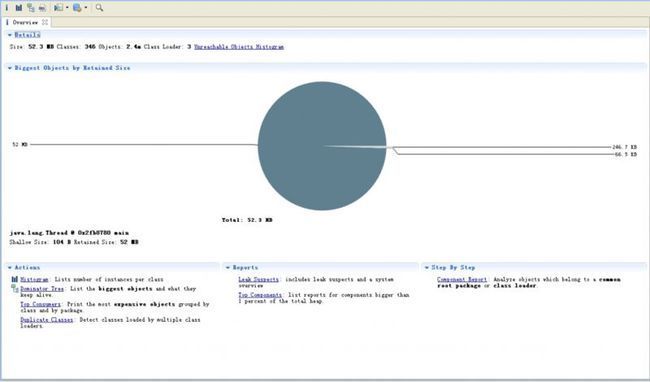Open the OQL query editor icon
650x382 pixels.
42,7
